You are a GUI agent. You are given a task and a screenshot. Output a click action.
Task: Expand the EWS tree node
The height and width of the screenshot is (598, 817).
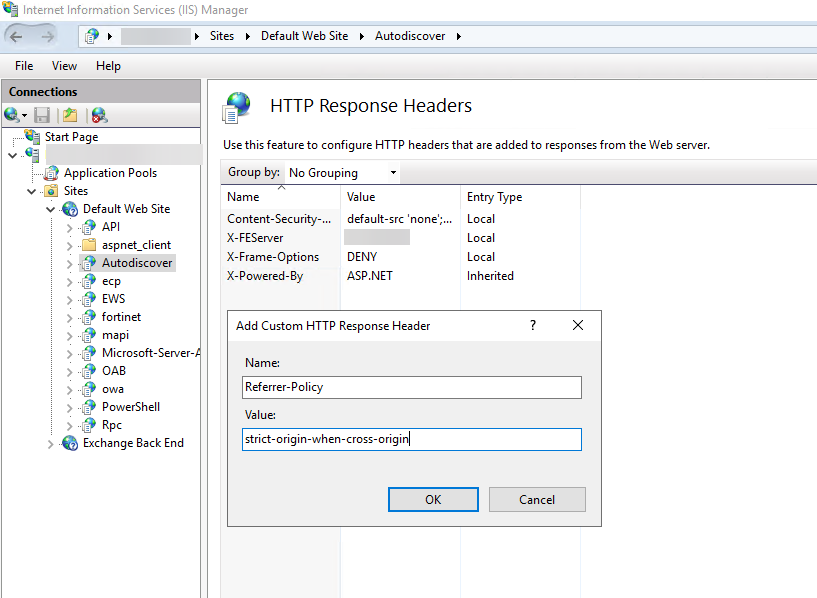point(69,299)
